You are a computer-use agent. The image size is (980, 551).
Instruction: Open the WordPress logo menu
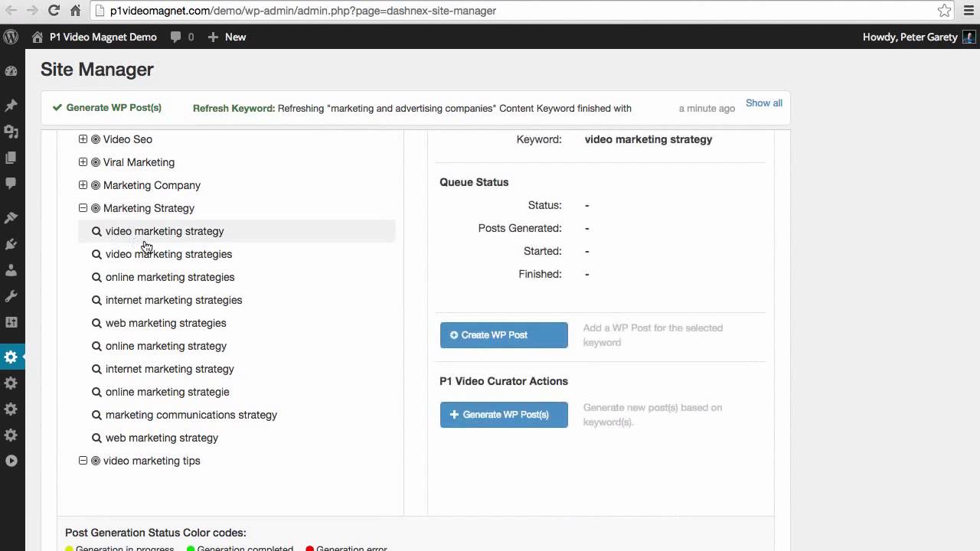(11, 37)
